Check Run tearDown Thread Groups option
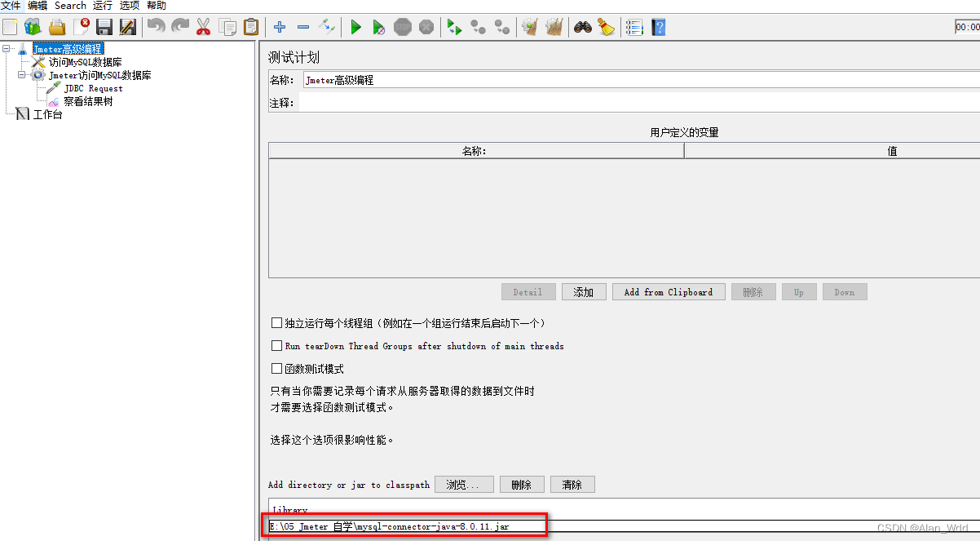Screen dimensions: 980x541 (277, 345)
